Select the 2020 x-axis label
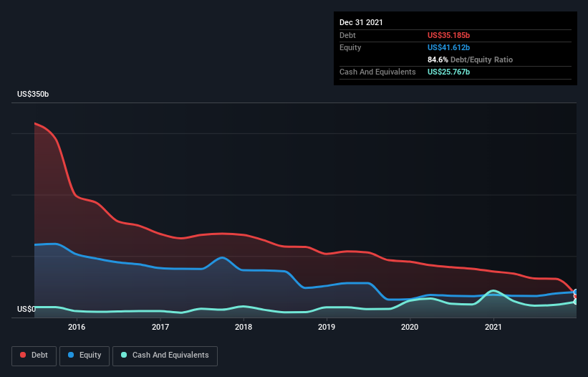Screen dimensions: 588x377 click(x=410, y=327)
